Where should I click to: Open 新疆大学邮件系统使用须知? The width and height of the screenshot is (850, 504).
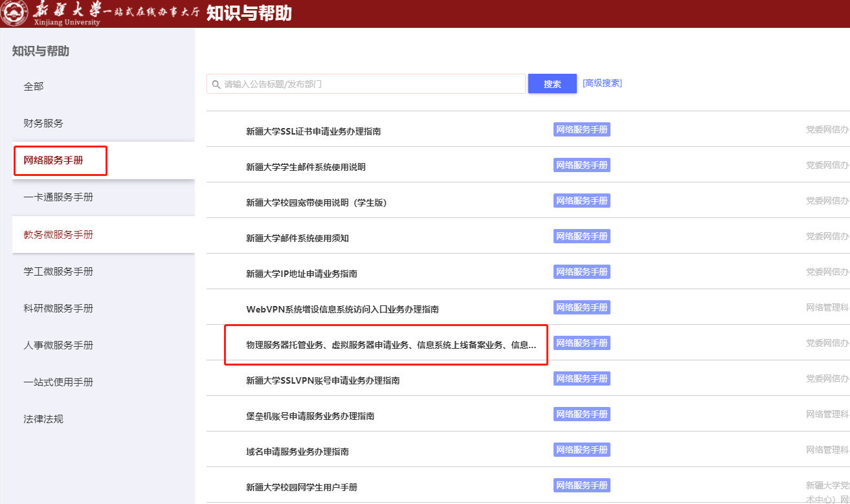click(x=297, y=238)
